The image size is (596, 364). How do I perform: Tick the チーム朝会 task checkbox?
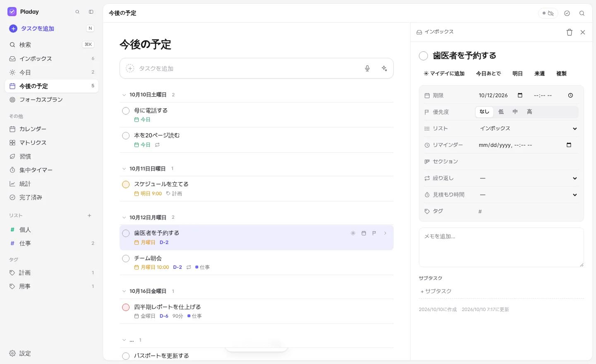[x=126, y=259]
